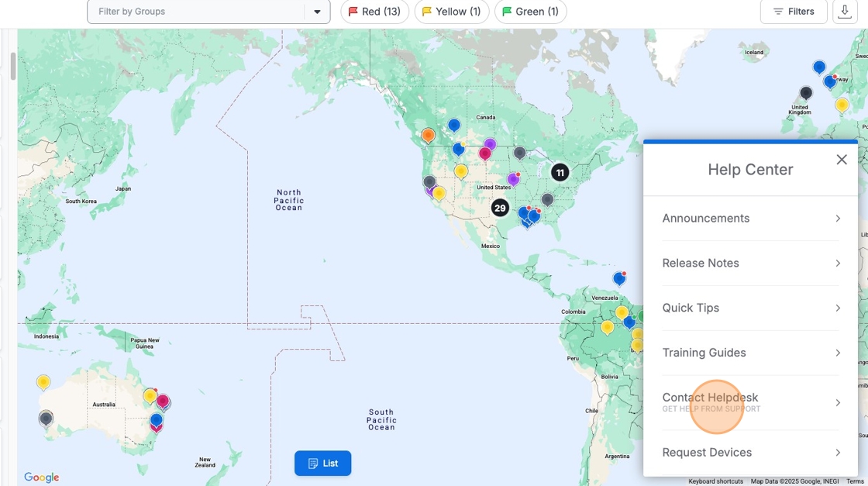
Task: Select the gray pin near Great Lakes
Action: point(519,153)
